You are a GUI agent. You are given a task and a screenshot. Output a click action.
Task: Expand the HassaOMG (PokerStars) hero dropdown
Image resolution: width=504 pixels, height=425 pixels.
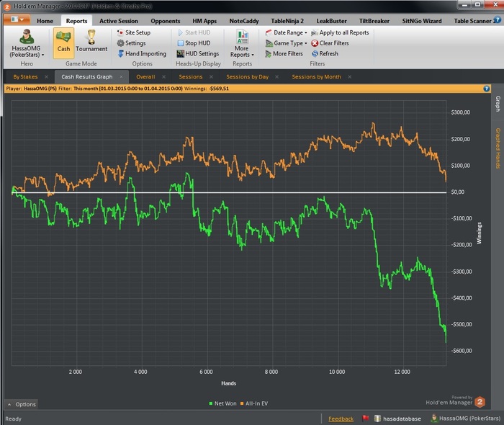tap(26, 51)
